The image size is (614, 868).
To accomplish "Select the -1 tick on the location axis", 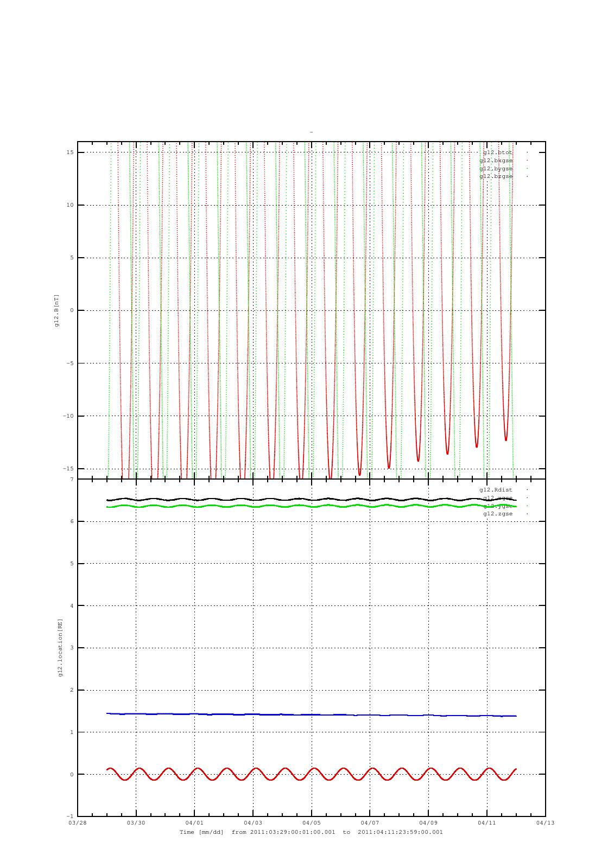I will tap(71, 816).
